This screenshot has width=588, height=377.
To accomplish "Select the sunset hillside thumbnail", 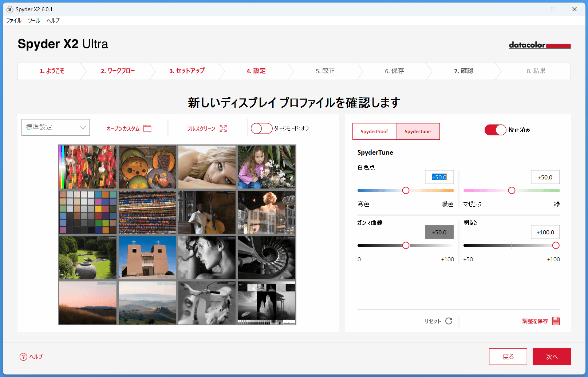I will [88, 303].
